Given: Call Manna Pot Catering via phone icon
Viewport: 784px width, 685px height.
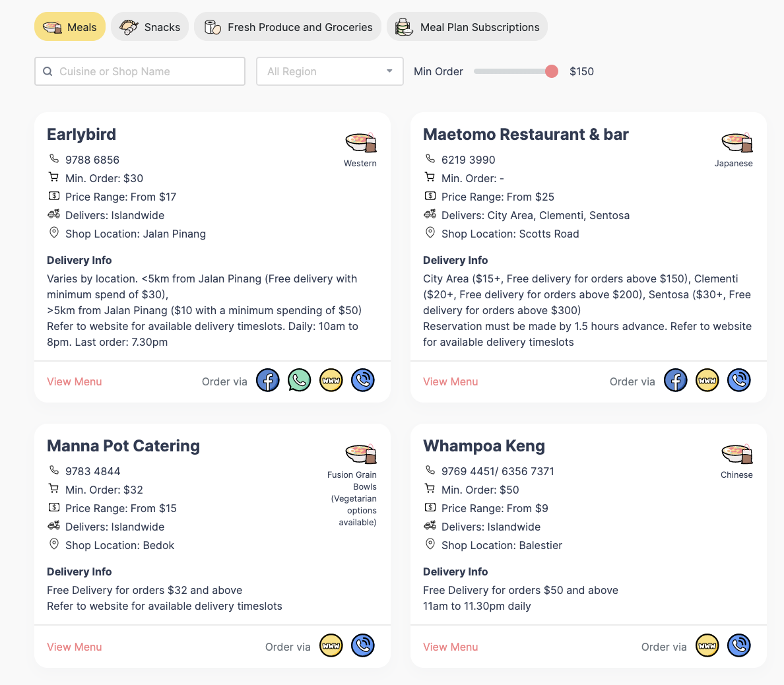Looking at the screenshot, I should tap(362, 645).
